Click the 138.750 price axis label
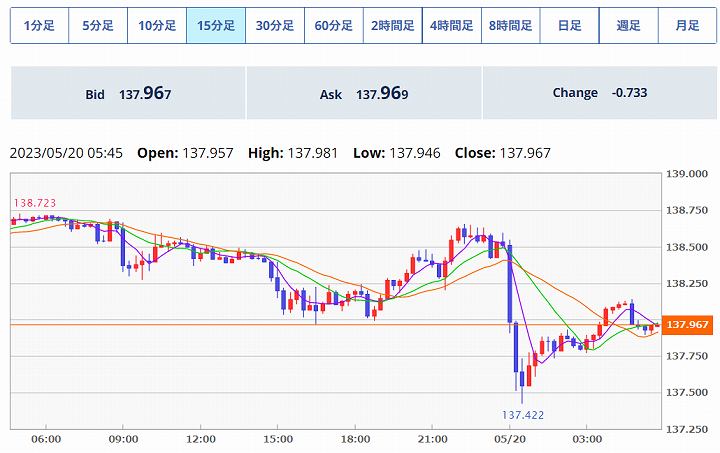Screen dimensions: 720x453 tap(687, 210)
